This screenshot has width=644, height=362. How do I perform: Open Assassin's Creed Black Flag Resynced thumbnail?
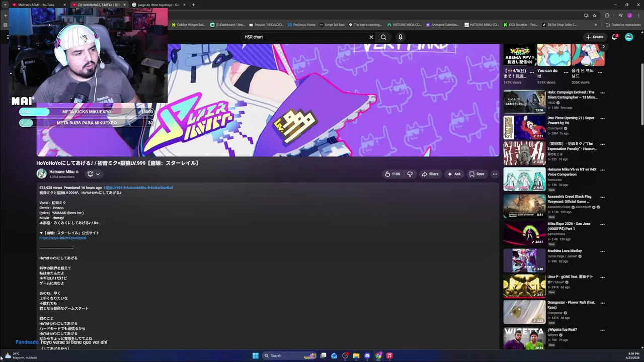(x=524, y=206)
